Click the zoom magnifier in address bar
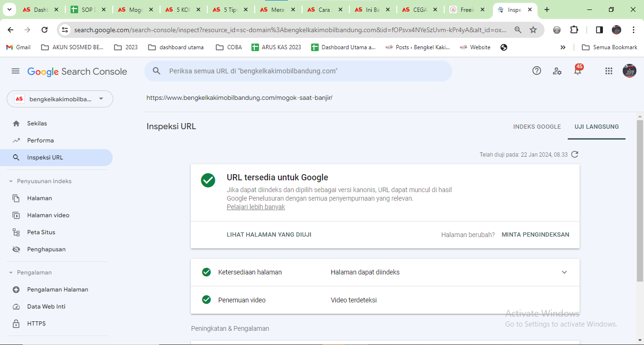Image resolution: width=644 pixels, height=345 pixels. point(518,30)
